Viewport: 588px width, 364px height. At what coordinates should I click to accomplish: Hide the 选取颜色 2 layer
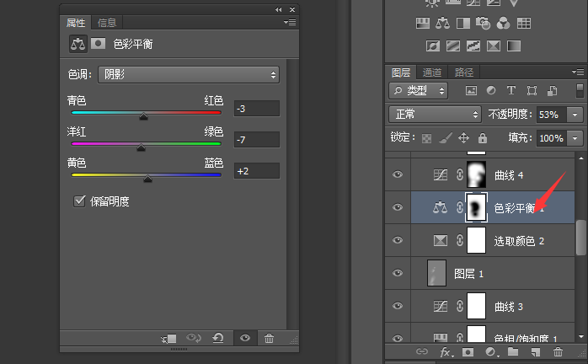coord(398,240)
